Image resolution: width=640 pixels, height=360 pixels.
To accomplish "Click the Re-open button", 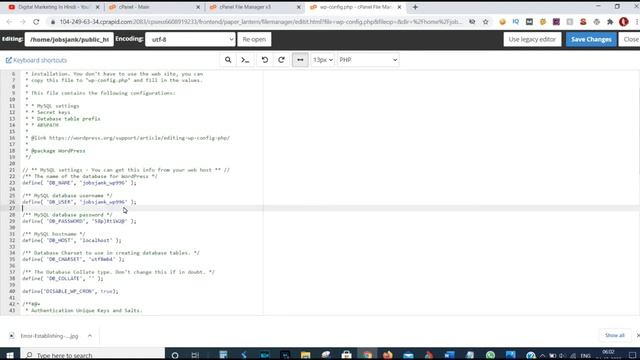I will [x=254, y=40].
